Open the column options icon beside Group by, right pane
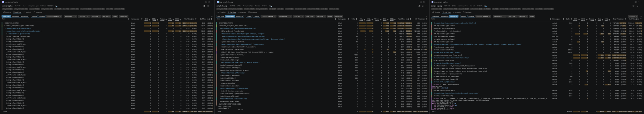Image resolution: width=644 pixels, height=114 pixels. [641, 16]
